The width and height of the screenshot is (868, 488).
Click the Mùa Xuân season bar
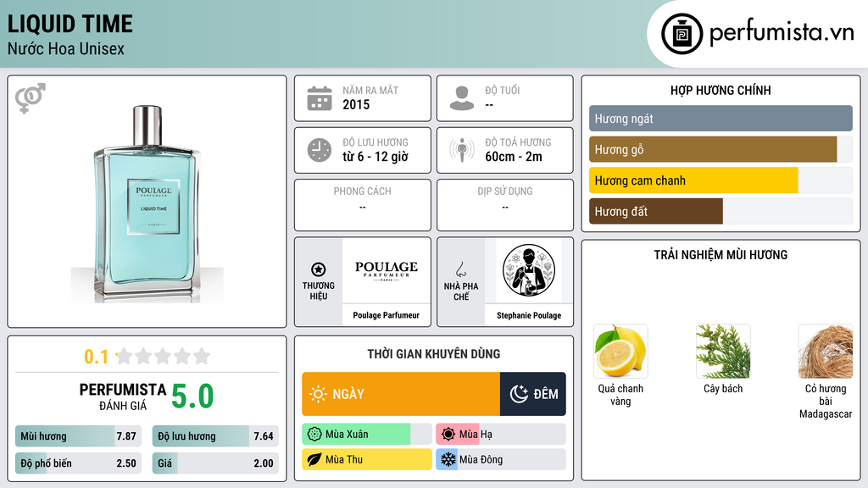(x=366, y=435)
